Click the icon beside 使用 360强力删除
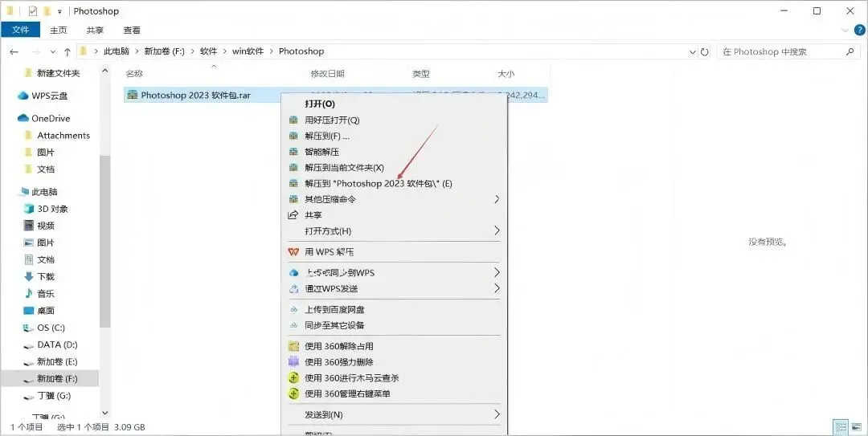The image size is (868, 436). click(293, 362)
